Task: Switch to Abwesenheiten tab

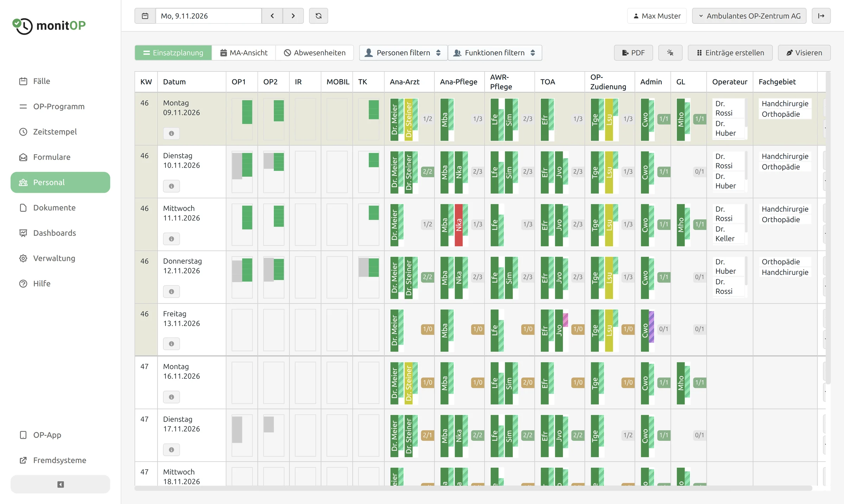Action: [315, 53]
